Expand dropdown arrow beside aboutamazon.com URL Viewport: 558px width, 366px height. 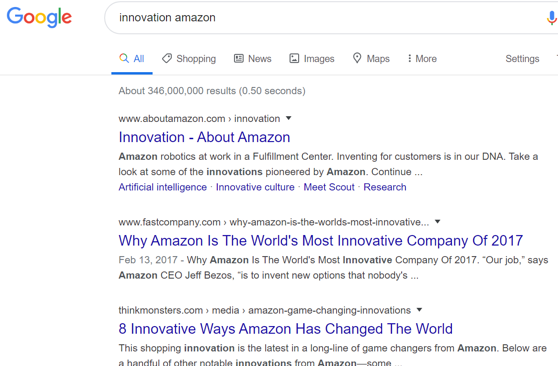[x=289, y=118]
